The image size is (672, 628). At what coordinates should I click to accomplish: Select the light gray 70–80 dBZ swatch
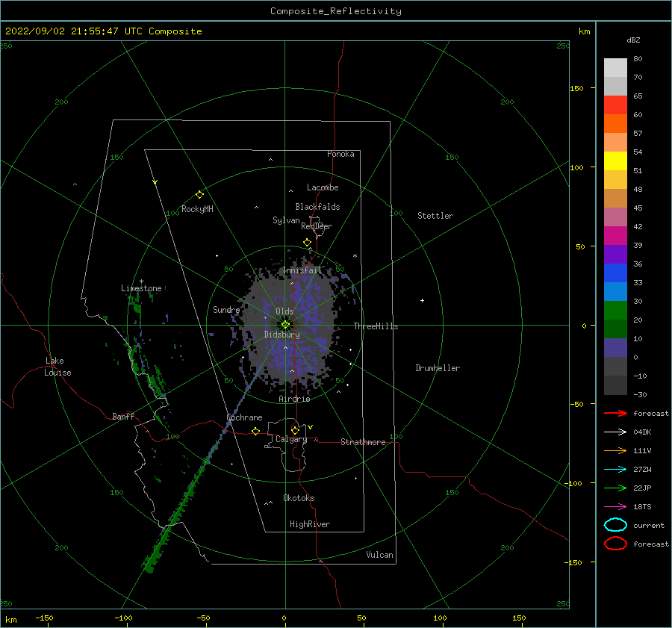click(x=615, y=68)
